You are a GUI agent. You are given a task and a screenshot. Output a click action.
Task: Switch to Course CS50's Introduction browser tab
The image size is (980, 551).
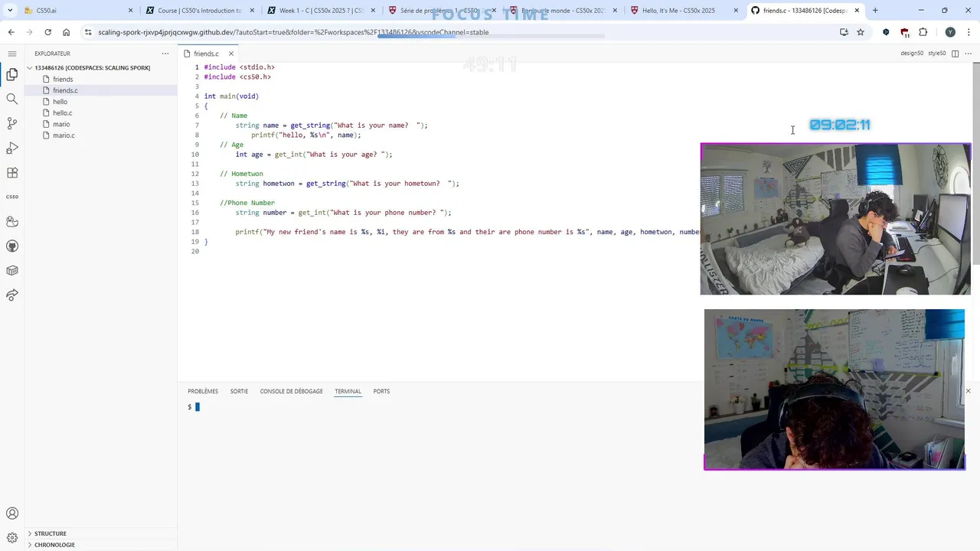(x=199, y=11)
